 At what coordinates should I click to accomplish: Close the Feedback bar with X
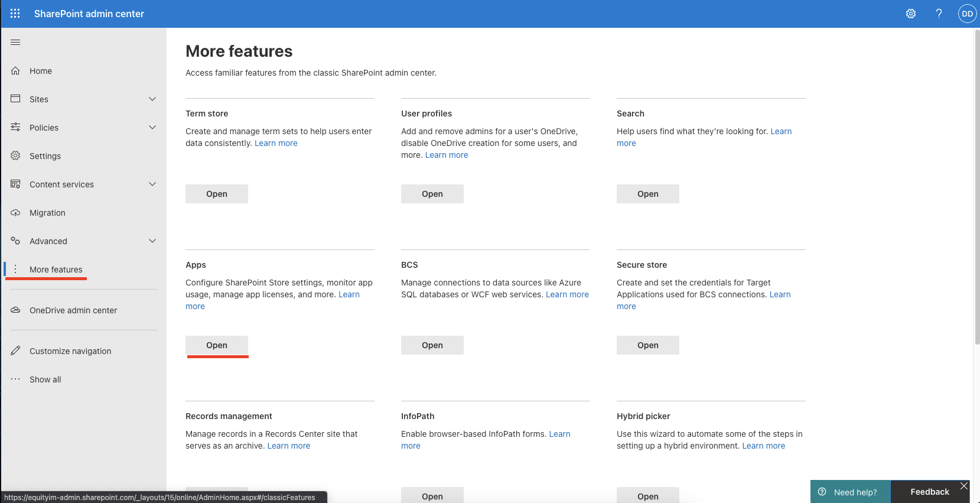[x=964, y=486]
